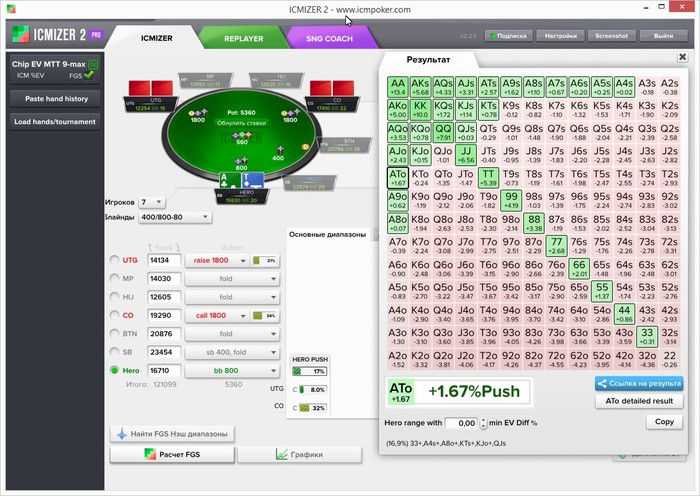Click the CO red face-down cards
Viewport: 700px width, 496px height.
[x=332, y=88]
